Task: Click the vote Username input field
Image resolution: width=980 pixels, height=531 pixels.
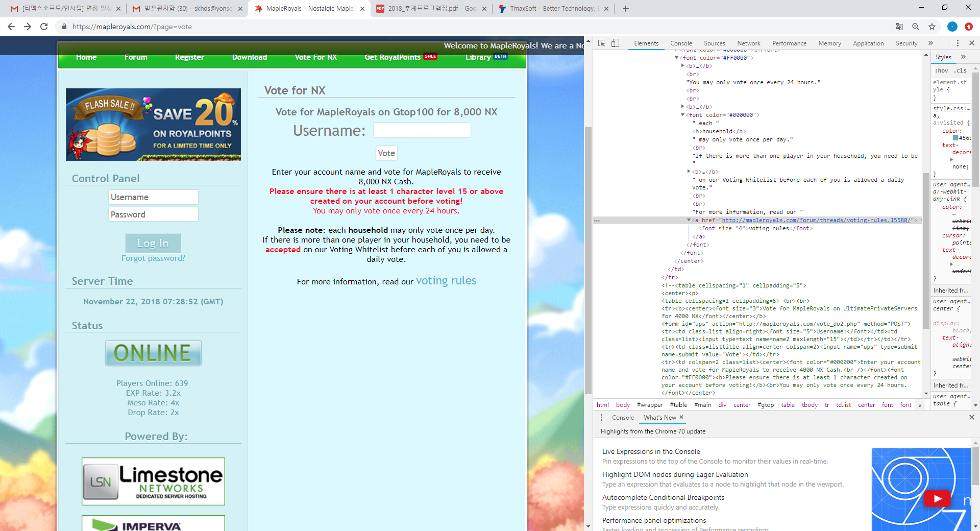Action: click(x=422, y=130)
